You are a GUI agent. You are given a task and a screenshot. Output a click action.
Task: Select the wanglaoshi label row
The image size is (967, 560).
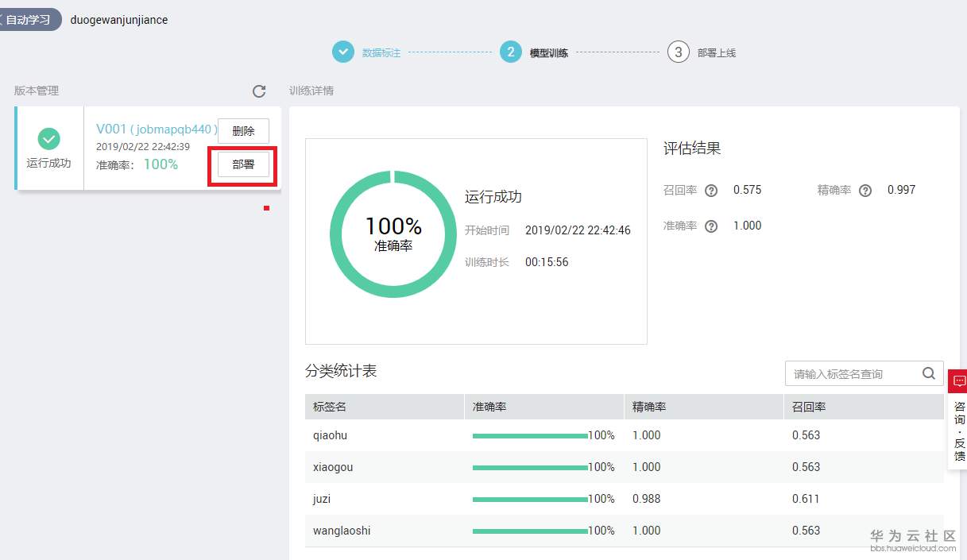point(625,531)
